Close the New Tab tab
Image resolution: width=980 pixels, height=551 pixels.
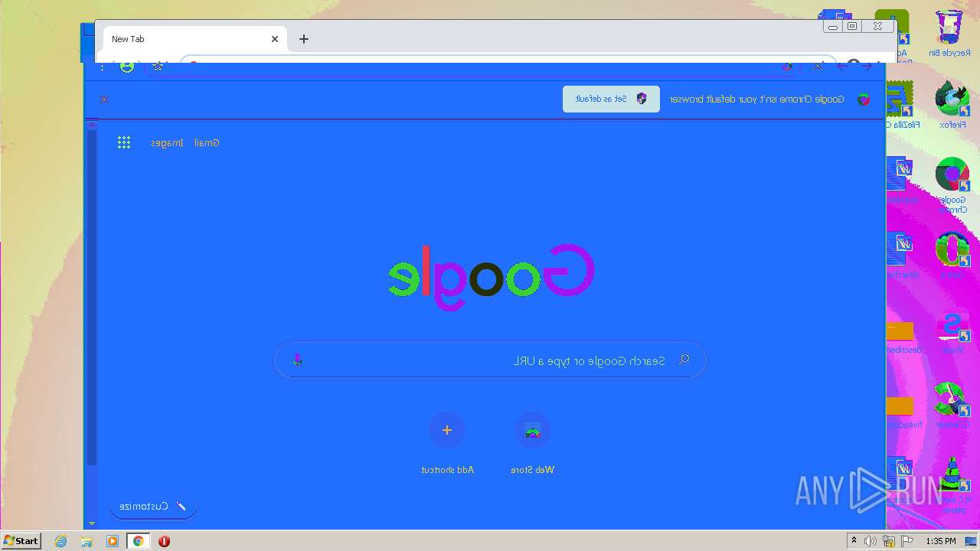point(275,39)
